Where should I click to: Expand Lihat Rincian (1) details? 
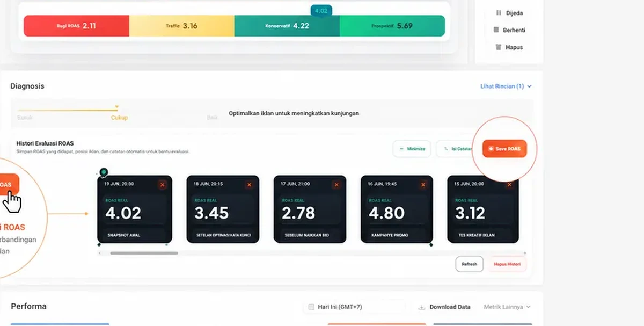(506, 86)
